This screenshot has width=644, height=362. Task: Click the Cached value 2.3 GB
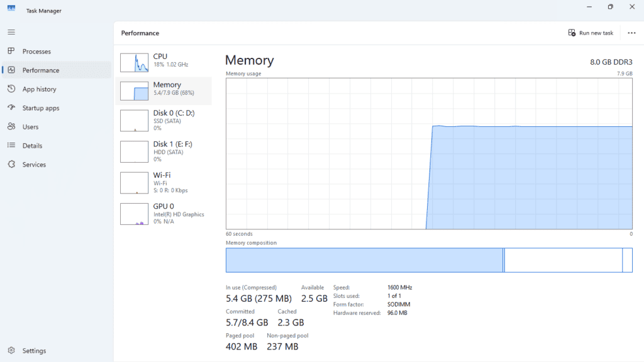pos(291,322)
